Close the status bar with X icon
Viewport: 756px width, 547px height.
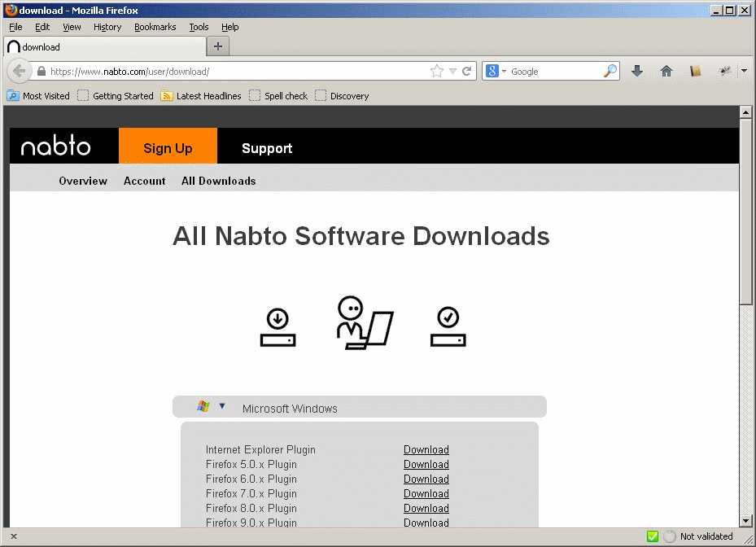point(14,536)
